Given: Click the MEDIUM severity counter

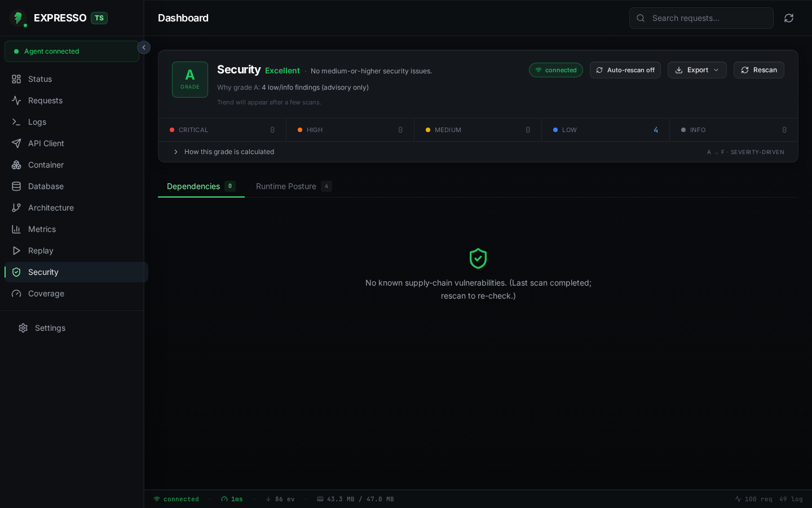Looking at the screenshot, I should coord(478,130).
